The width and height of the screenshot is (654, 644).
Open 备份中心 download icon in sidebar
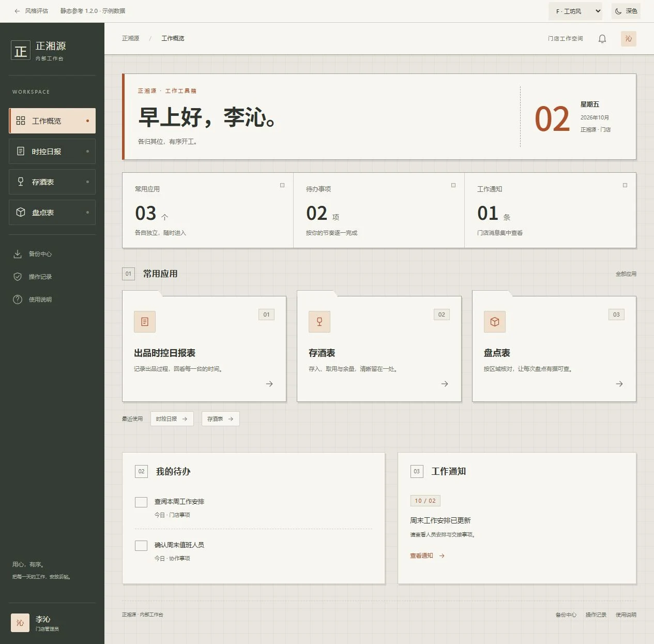(x=18, y=254)
